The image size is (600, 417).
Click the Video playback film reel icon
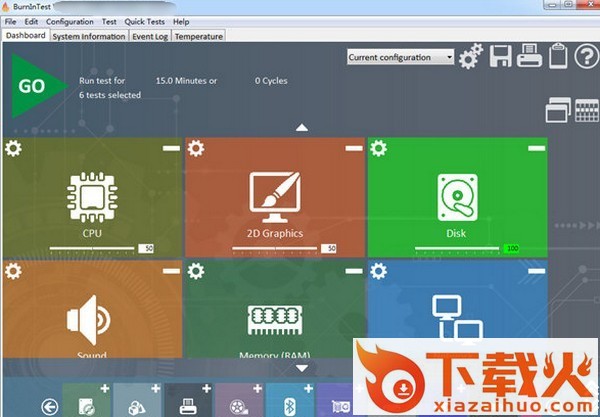tap(239, 407)
